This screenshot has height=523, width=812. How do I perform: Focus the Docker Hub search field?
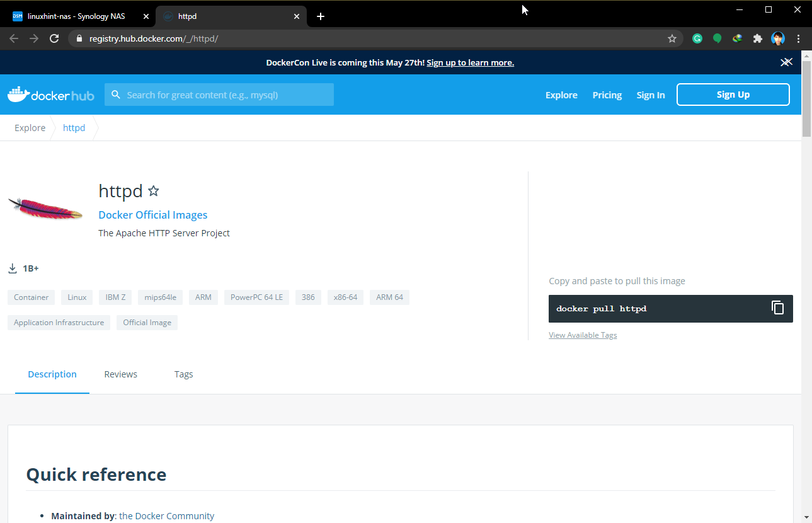(x=219, y=95)
